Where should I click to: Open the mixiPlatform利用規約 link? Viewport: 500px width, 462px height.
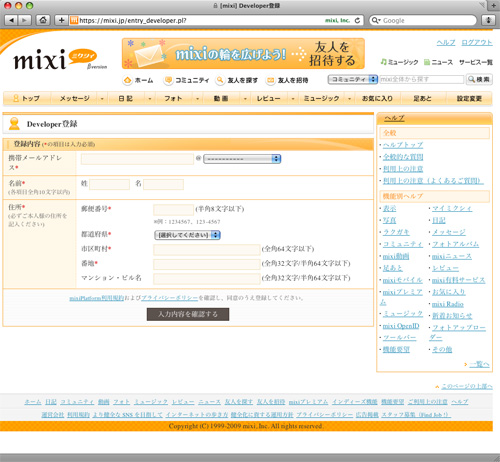97,298
